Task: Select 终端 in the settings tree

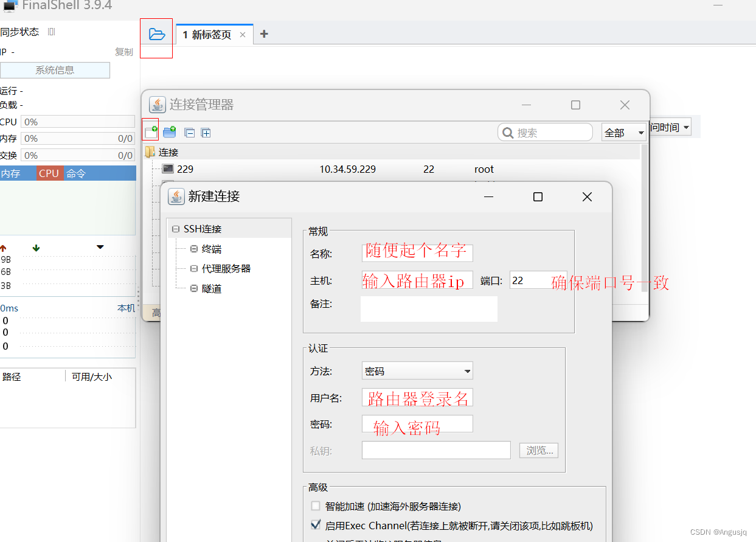Action: 212,249
